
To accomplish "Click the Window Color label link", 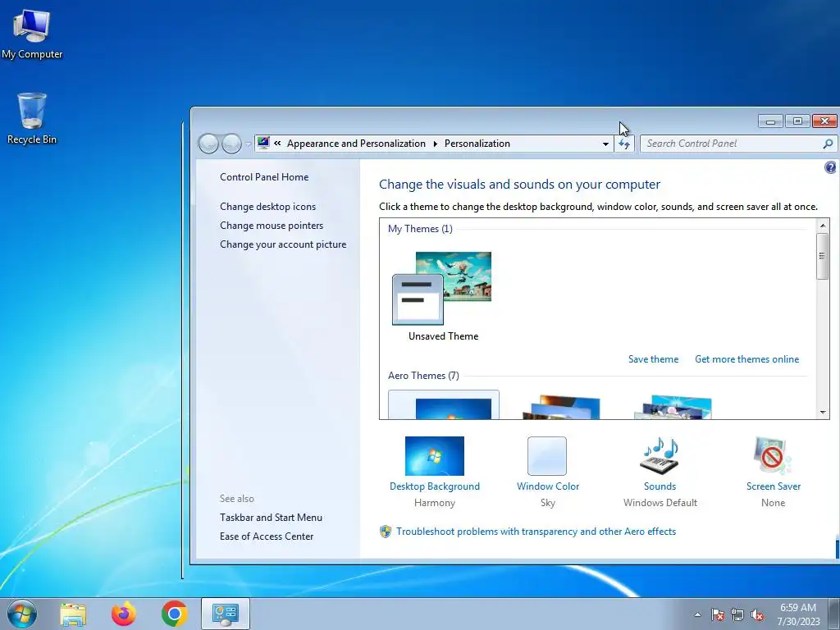I will click(x=547, y=486).
